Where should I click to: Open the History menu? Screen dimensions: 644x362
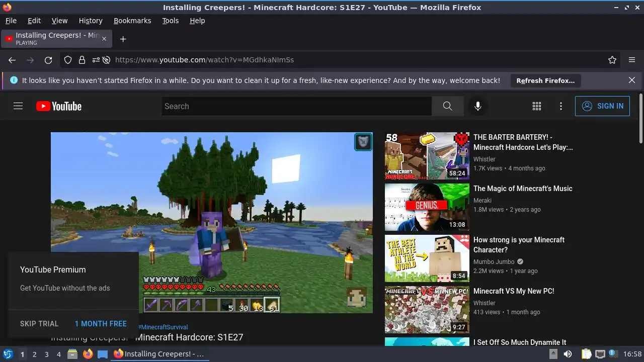(x=91, y=21)
